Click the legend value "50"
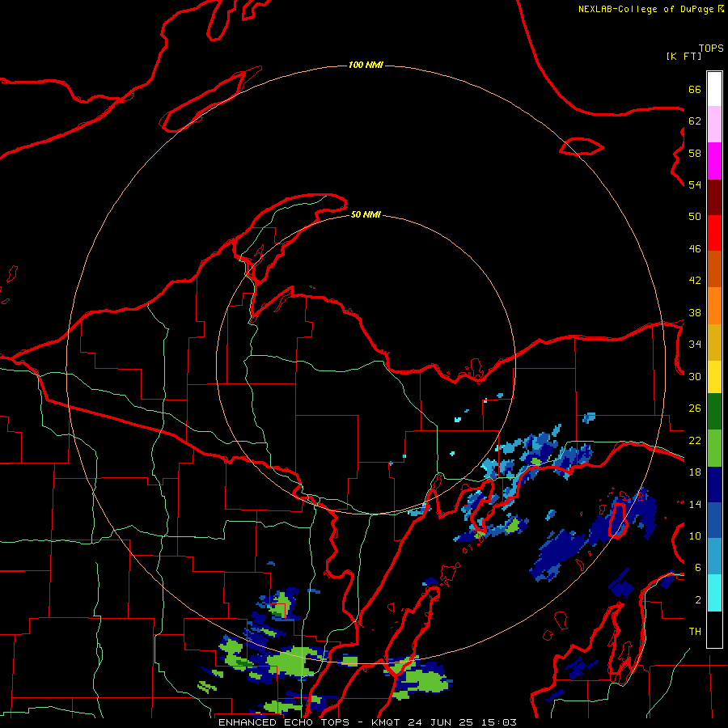Screen dimensions: 728x728 pyautogui.click(x=695, y=216)
